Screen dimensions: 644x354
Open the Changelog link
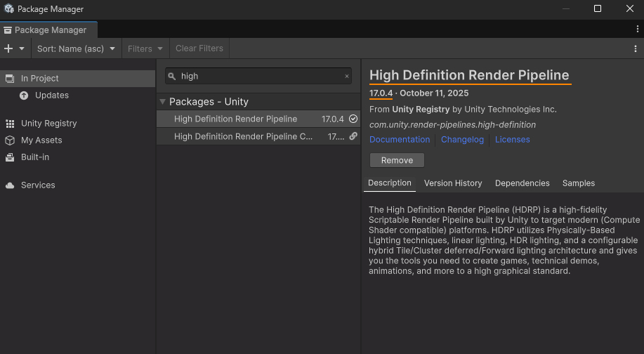click(x=463, y=139)
